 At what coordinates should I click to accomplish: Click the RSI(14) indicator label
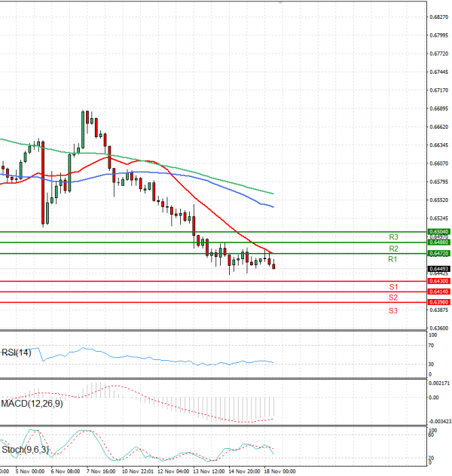pyautogui.click(x=17, y=352)
